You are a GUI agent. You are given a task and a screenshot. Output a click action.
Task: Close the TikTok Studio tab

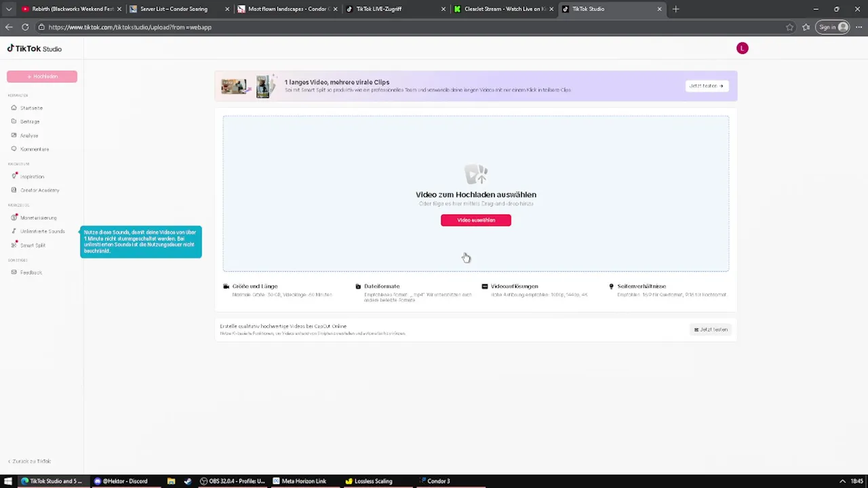(x=659, y=9)
